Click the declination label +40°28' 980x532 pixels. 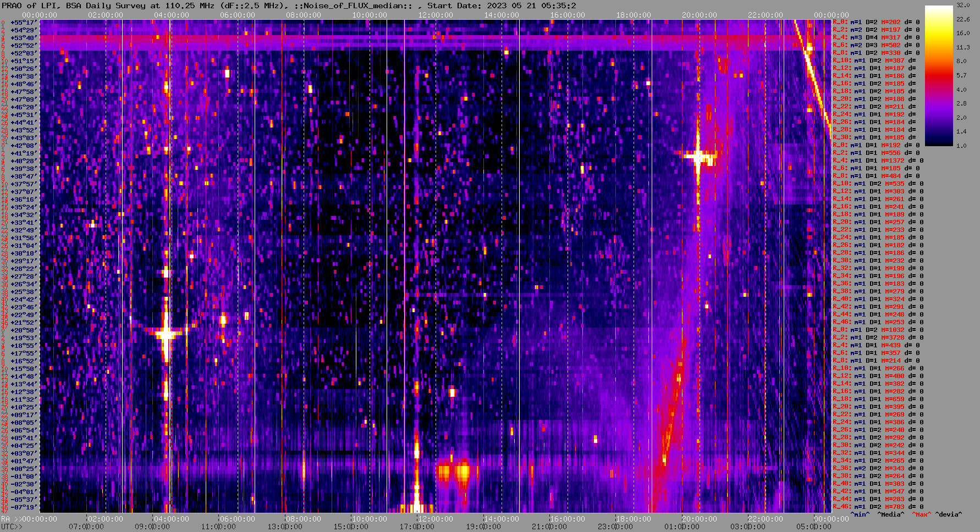click(24, 160)
